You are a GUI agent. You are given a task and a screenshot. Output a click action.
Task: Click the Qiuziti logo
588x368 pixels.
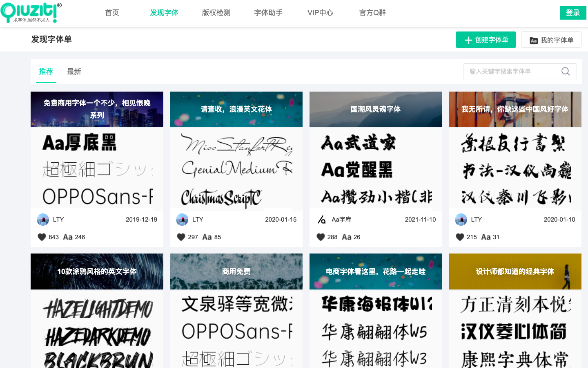tap(31, 12)
